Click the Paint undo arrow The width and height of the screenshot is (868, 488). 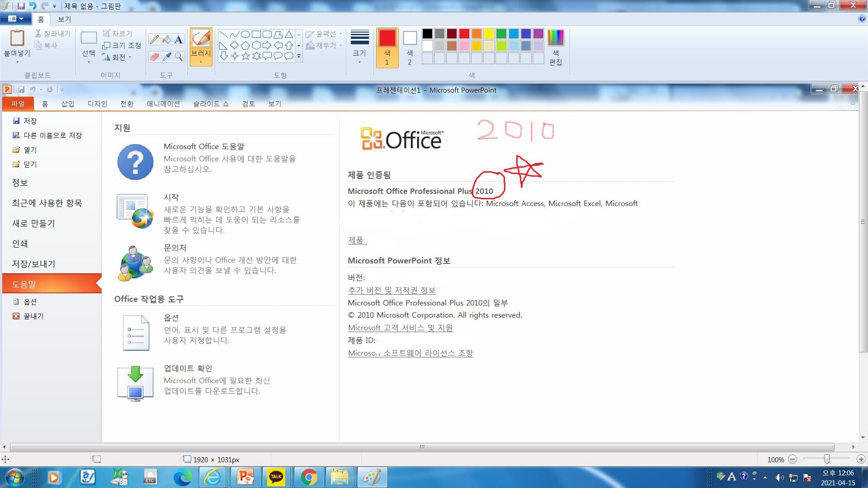33,6
